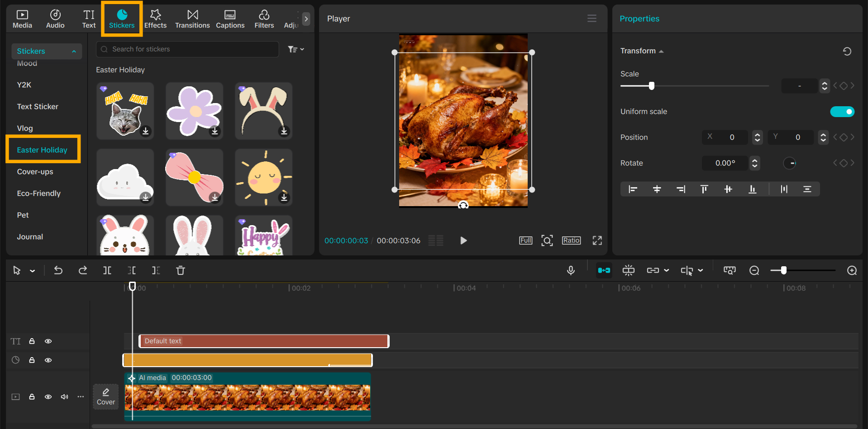This screenshot has width=868, height=429.
Task: Switch to the Text tab
Action: (x=89, y=18)
